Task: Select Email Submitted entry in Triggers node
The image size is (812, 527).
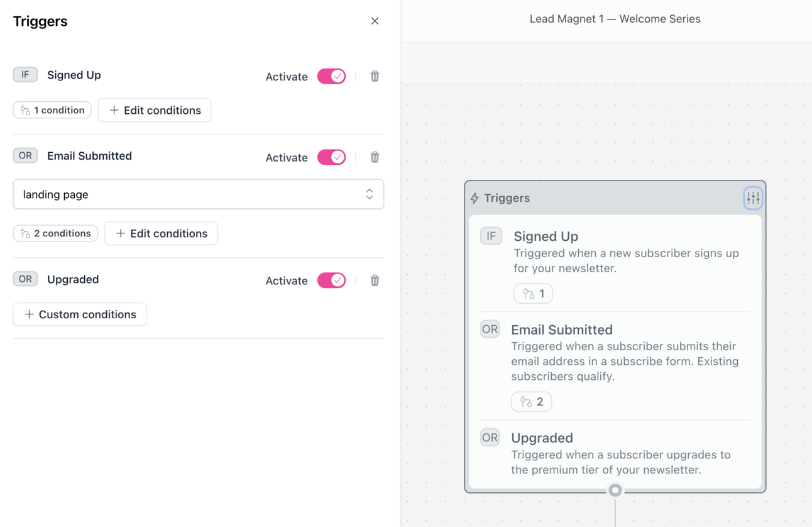Action: pos(615,366)
